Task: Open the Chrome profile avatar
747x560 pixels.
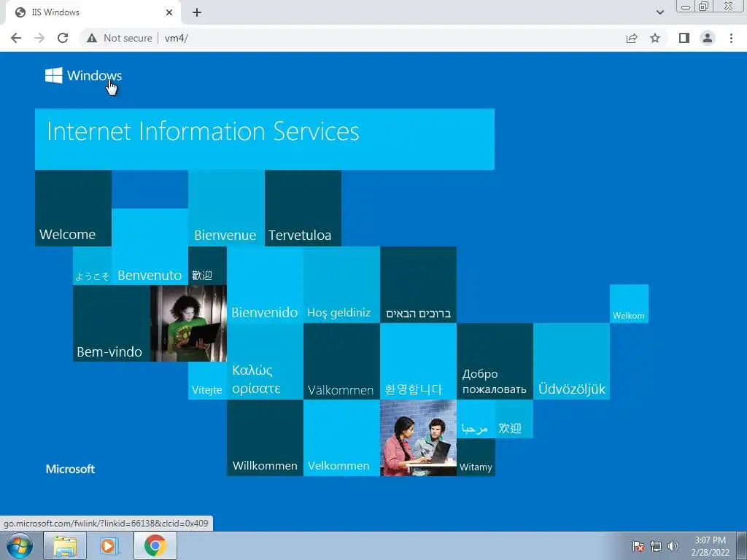Action: (708, 38)
